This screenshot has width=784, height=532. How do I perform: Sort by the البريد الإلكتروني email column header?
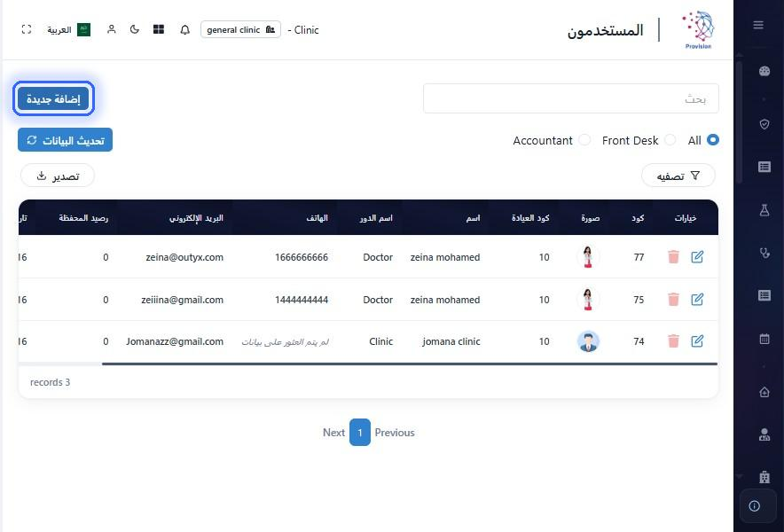196,218
